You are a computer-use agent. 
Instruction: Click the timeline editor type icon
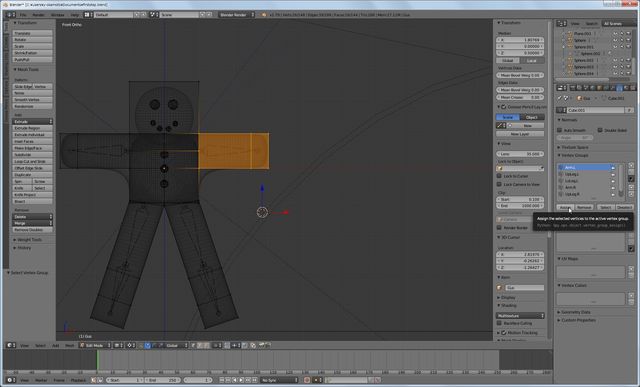[11, 380]
